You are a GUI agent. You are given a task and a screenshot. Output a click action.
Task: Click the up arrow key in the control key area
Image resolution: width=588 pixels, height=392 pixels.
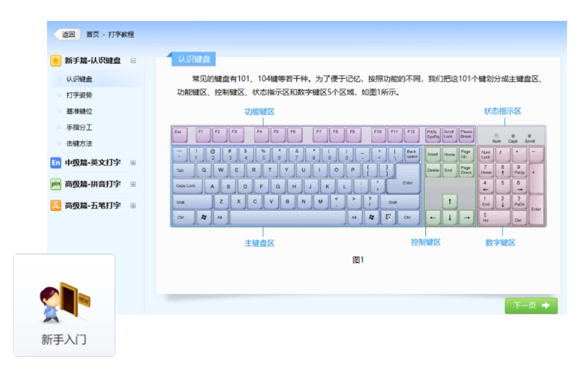pos(449,201)
